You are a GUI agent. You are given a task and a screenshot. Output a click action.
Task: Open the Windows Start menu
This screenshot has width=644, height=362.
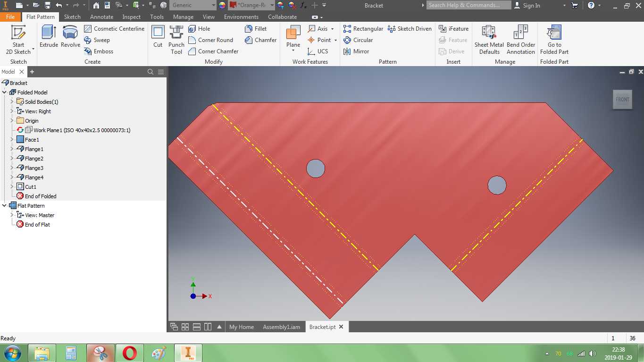coord(13,353)
